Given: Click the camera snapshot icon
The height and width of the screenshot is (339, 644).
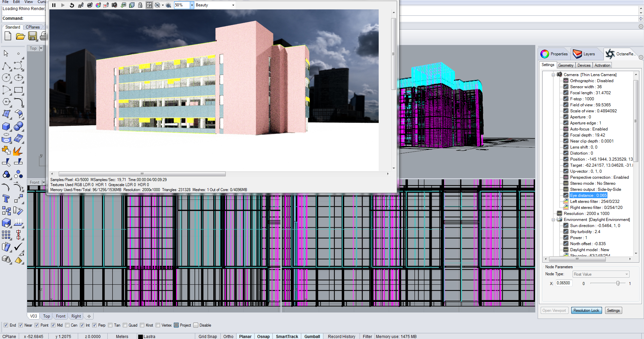Looking at the screenshot, I should pos(114,5).
